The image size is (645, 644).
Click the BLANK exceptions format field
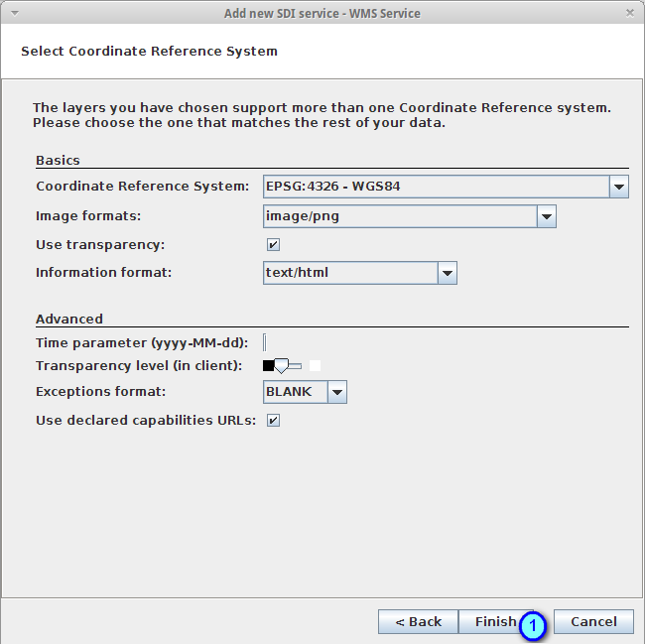[294, 392]
